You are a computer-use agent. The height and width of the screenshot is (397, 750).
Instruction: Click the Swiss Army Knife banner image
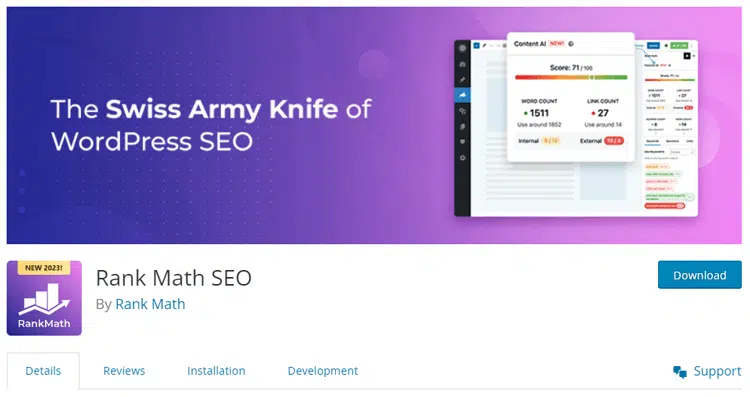[x=374, y=125]
